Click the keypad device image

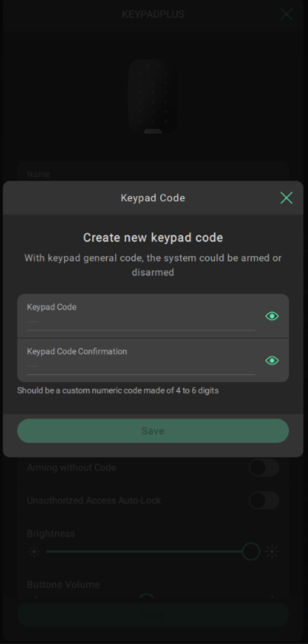(152, 97)
